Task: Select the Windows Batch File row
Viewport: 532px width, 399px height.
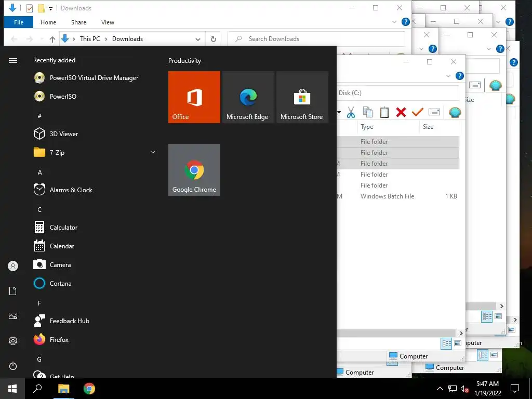Action: tap(398, 196)
